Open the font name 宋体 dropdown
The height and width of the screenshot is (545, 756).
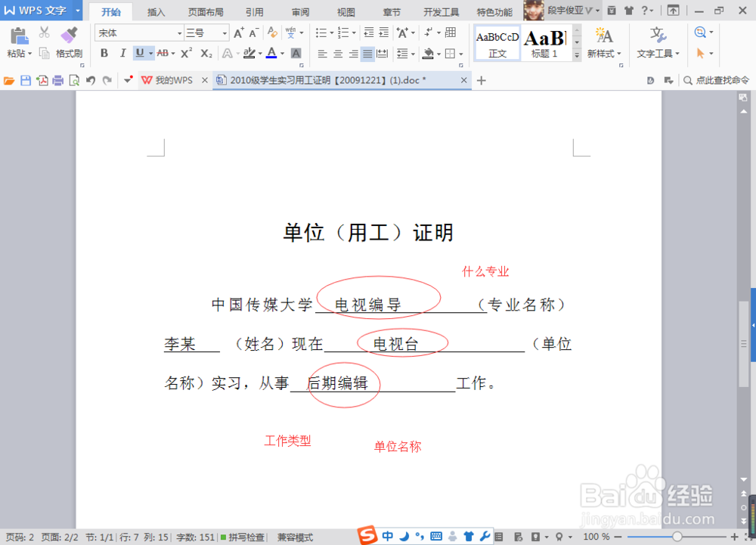click(x=179, y=33)
